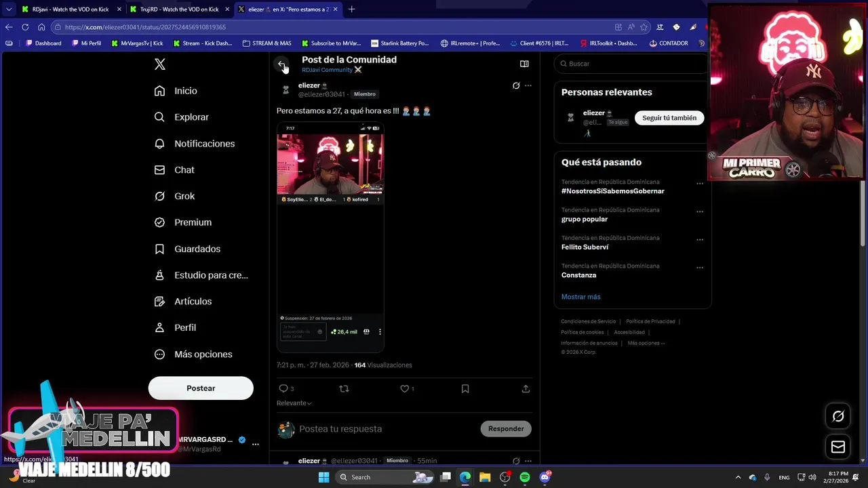Viewport: 868px width, 488px height.
Task: Click Condiciones de Servicio link
Action: 588,321
